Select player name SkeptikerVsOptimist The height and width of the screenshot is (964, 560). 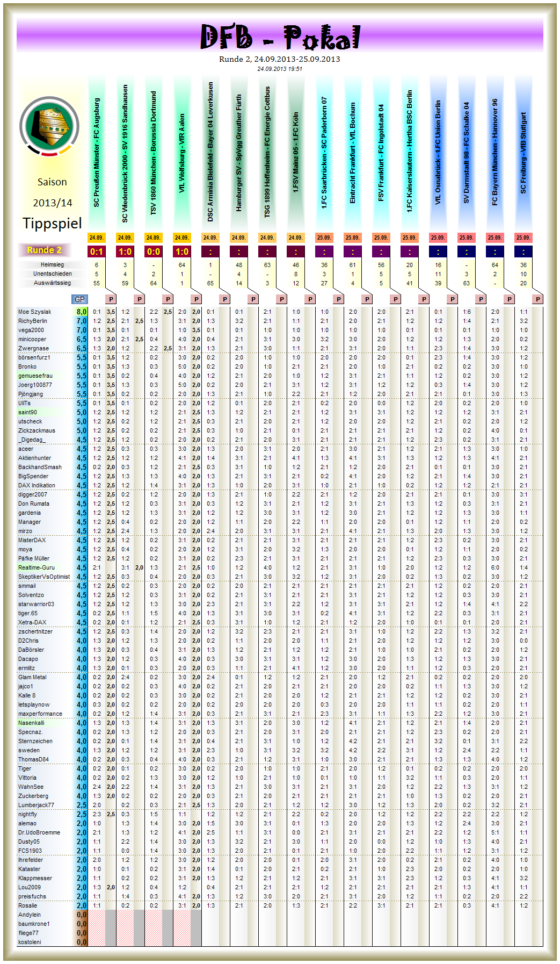pyautogui.click(x=44, y=577)
